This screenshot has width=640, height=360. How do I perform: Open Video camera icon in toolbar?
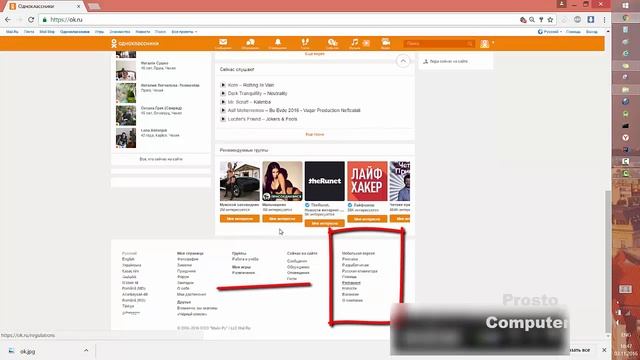click(x=385, y=43)
